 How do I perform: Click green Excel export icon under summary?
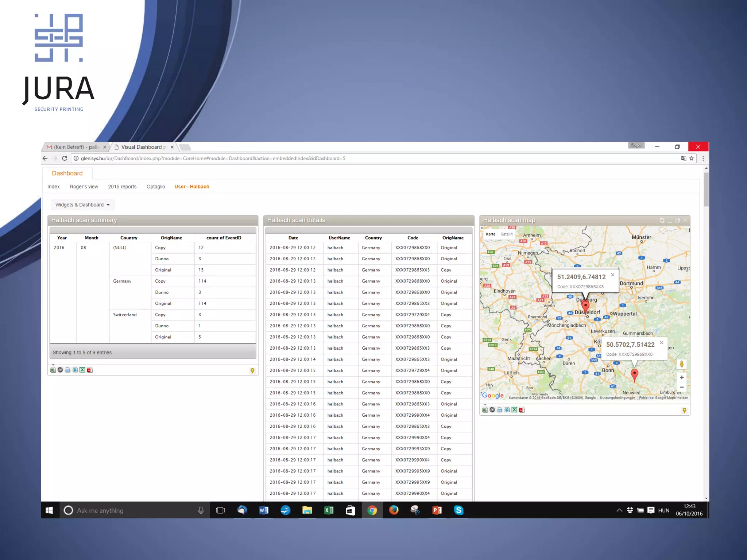tap(82, 370)
